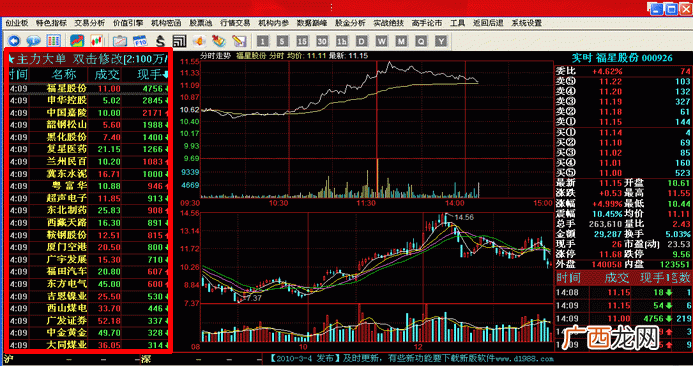Click the 成交 column header in big-order list
The width and height of the screenshot is (693, 366).
pyautogui.click(x=107, y=74)
